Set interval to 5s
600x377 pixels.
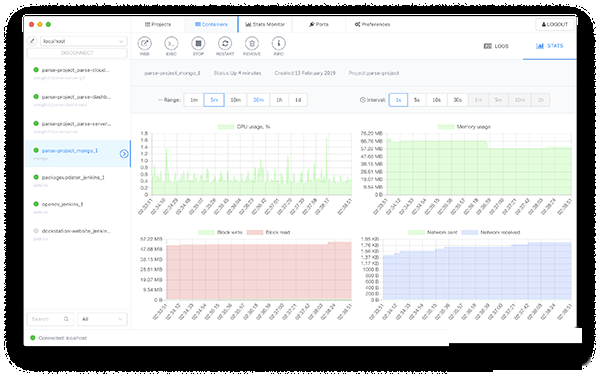click(417, 100)
